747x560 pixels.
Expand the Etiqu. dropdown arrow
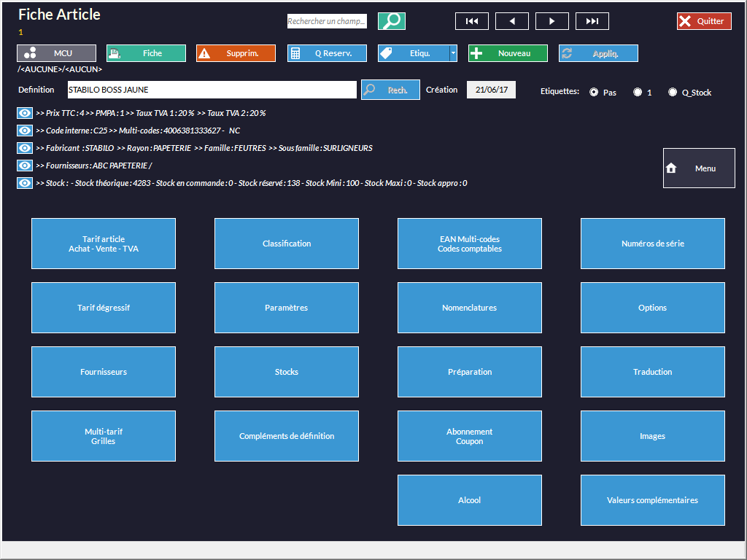[453, 53]
